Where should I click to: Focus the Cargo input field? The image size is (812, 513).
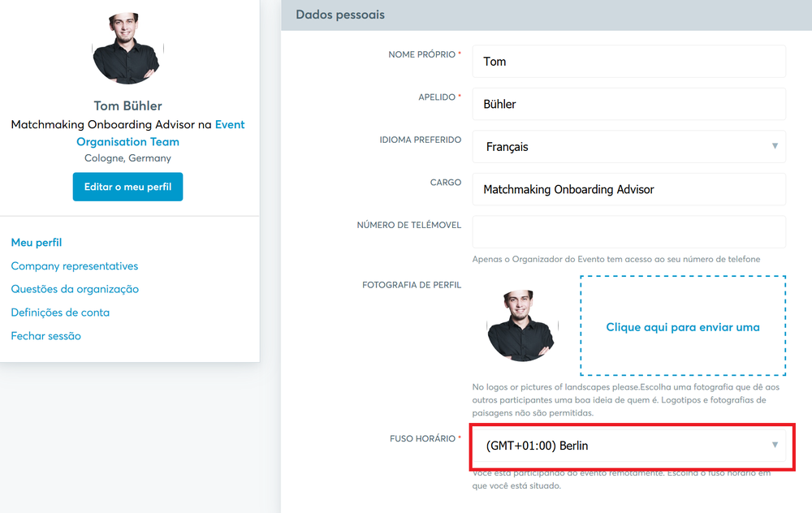coord(628,189)
